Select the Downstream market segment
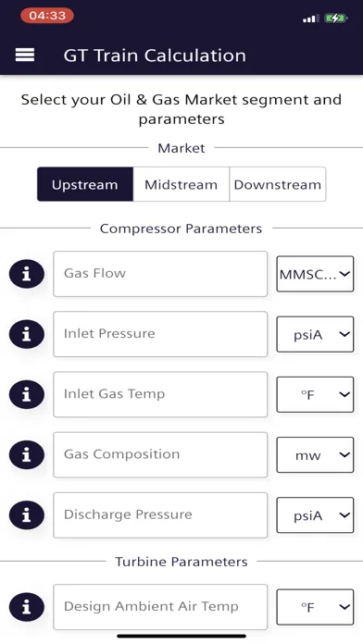Viewport: 363px width, 644px height. click(278, 184)
